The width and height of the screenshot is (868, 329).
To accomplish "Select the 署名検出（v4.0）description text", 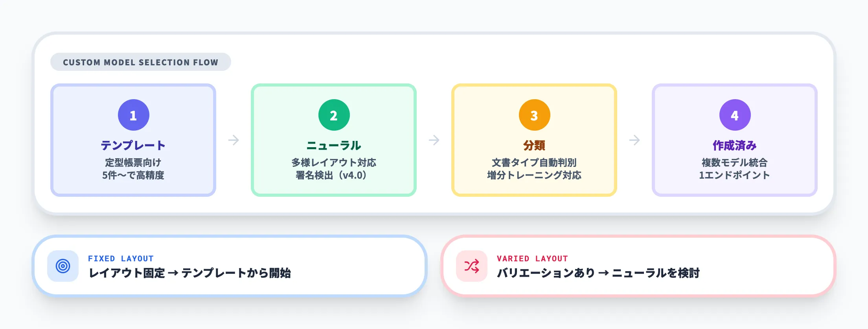I will 331,176.
